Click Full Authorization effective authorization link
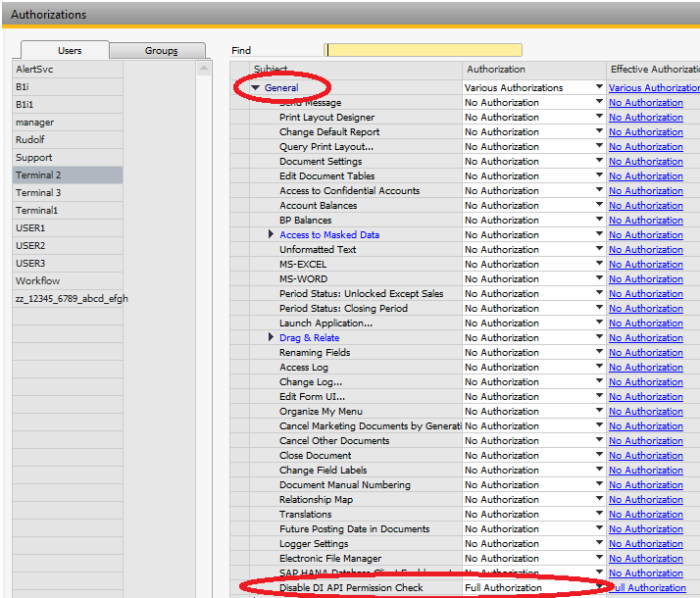Image resolution: width=700 pixels, height=598 pixels. 648,588
